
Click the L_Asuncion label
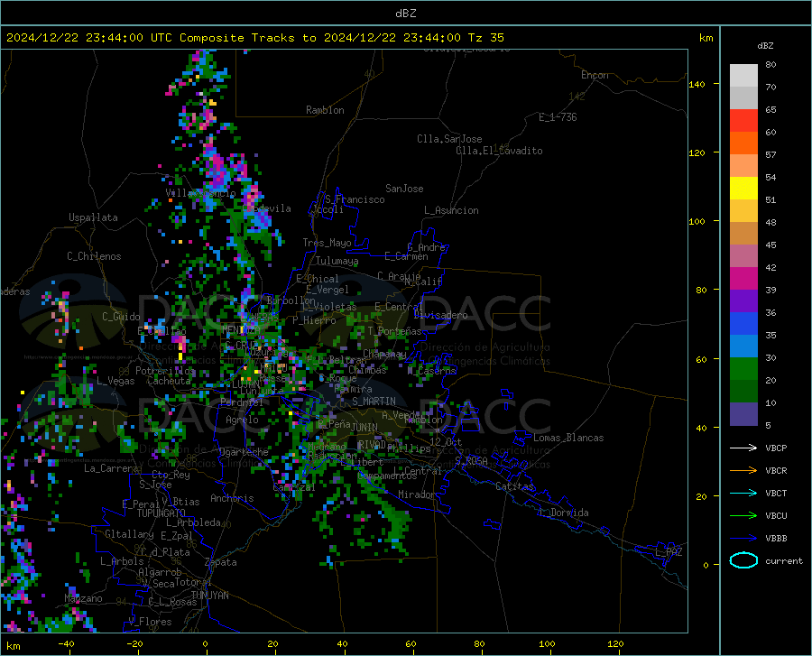(451, 211)
